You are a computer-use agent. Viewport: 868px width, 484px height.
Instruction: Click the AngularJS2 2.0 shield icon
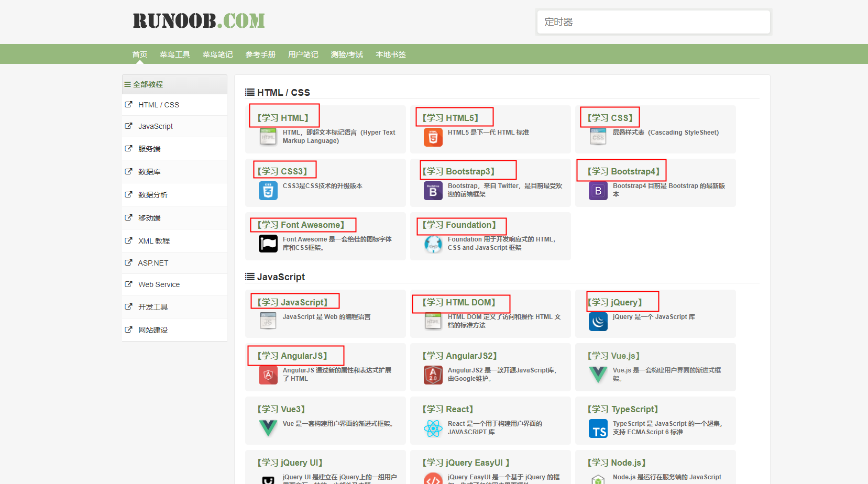click(433, 375)
